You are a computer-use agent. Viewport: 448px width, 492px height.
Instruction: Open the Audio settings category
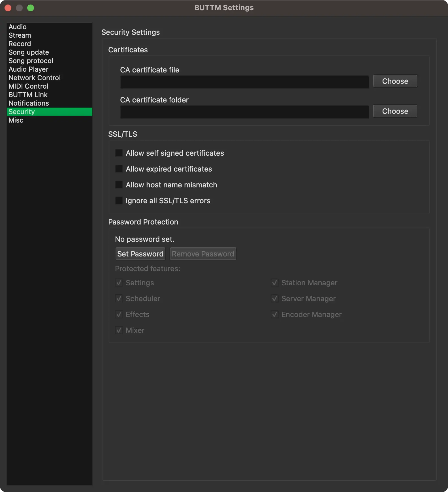[x=49, y=27]
